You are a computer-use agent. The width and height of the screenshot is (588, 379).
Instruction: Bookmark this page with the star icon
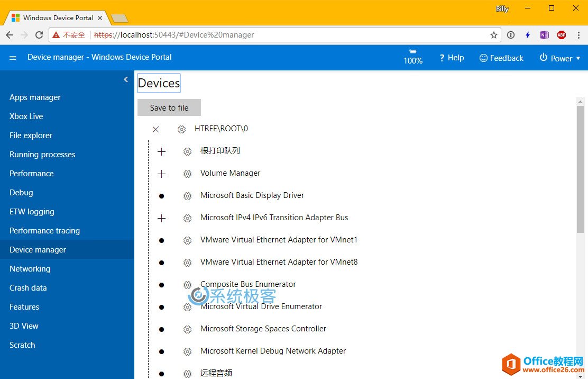point(493,35)
